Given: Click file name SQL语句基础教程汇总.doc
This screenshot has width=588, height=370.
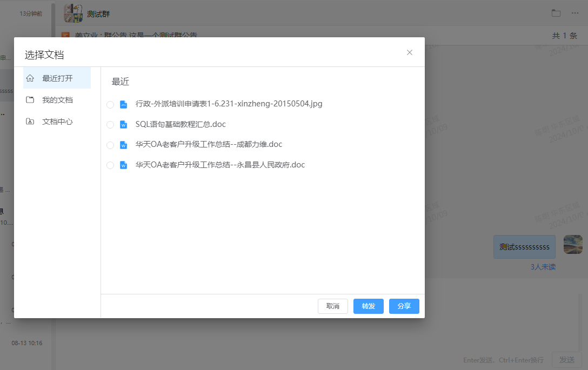Looking at the screenshot, I should pos(181,124).
